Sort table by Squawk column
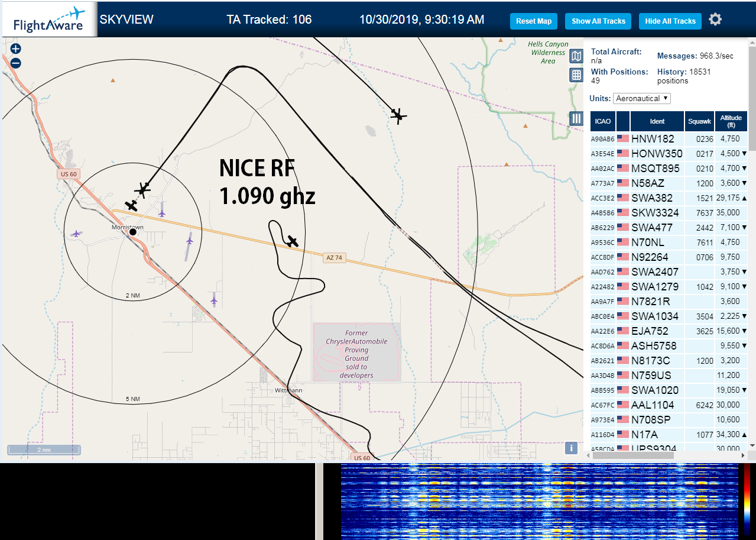This screenshot has width=756, height=540. [x=699, y=121]
